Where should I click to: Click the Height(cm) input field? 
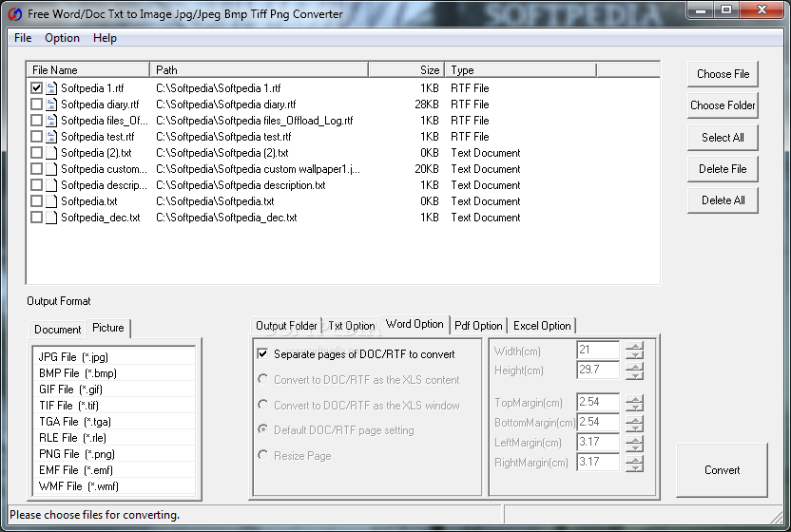(x=598, y=370)
